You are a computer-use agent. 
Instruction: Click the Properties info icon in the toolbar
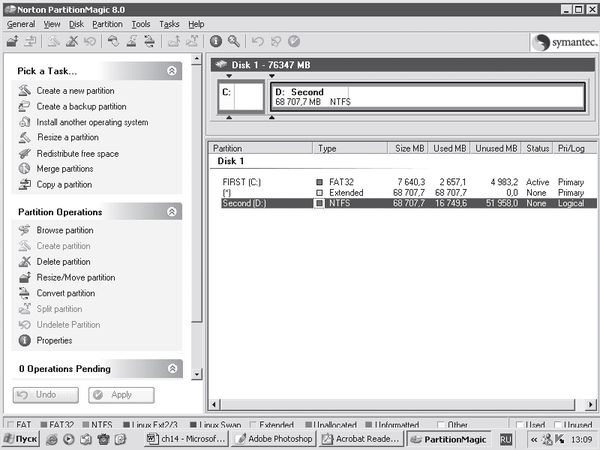coord(216,41)
